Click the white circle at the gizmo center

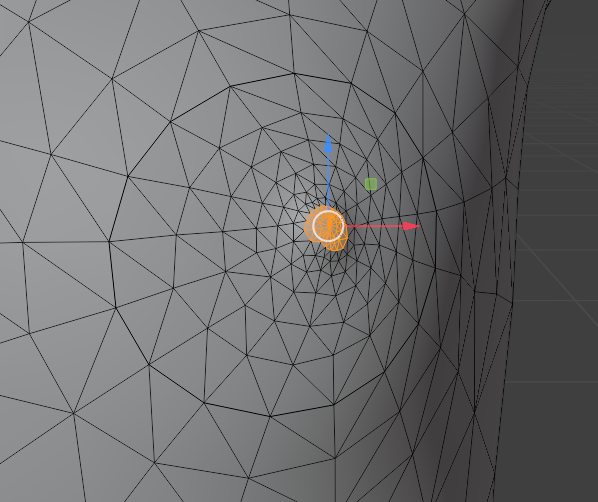(x=328, y=226)
